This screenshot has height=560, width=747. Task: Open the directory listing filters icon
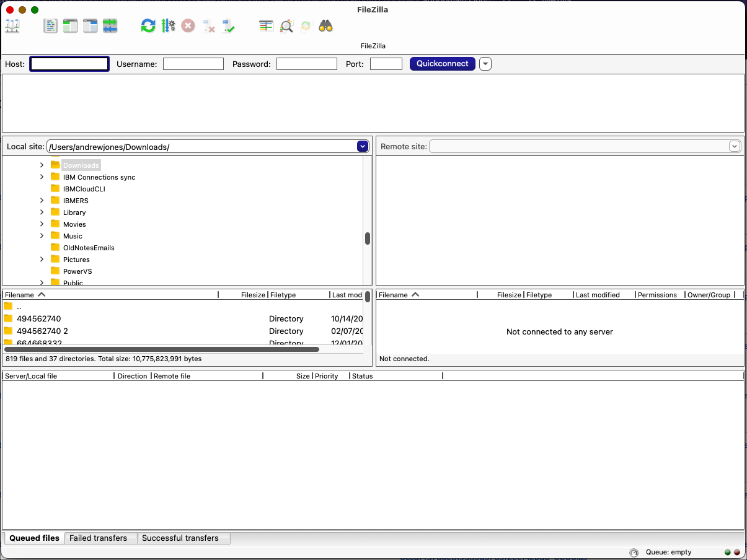tap(267, 26)
